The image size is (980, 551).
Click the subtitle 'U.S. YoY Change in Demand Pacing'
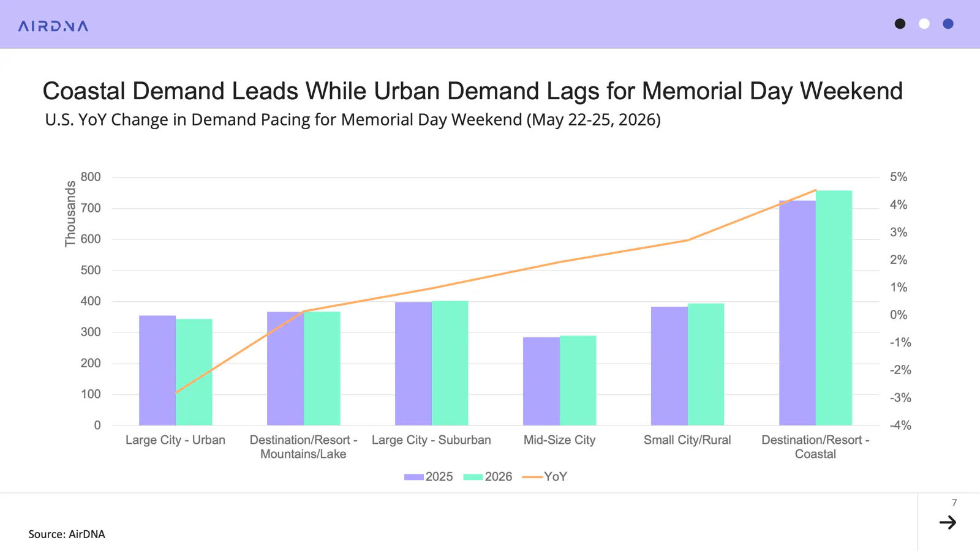(353, 119)
